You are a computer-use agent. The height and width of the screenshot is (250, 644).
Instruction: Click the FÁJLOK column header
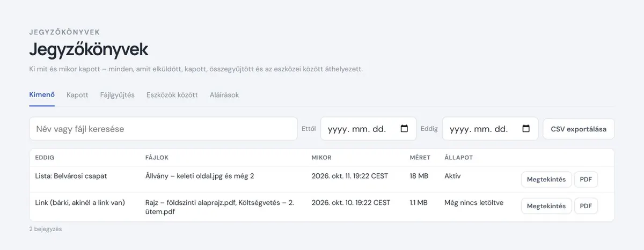pyautogui.click(x=157, y=158)
